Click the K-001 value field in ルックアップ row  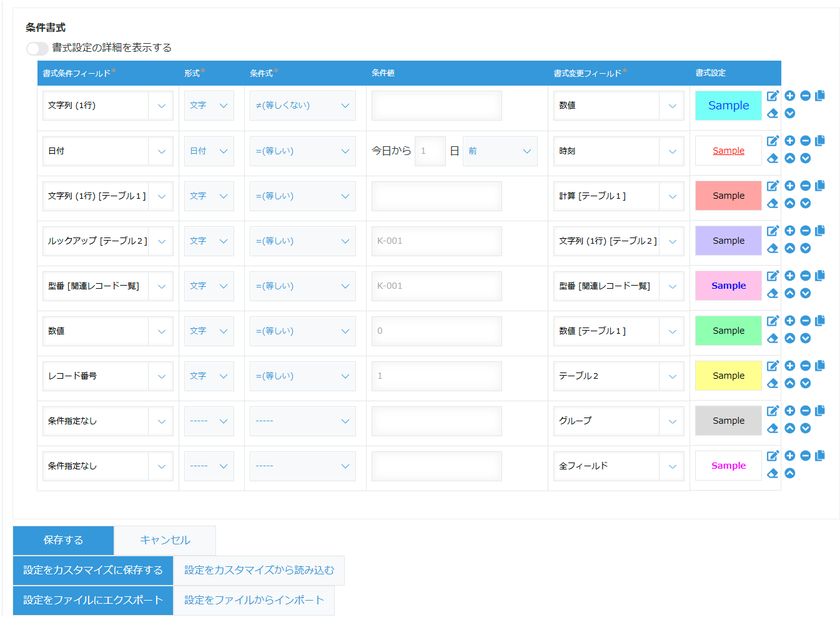tap(436, 241)
